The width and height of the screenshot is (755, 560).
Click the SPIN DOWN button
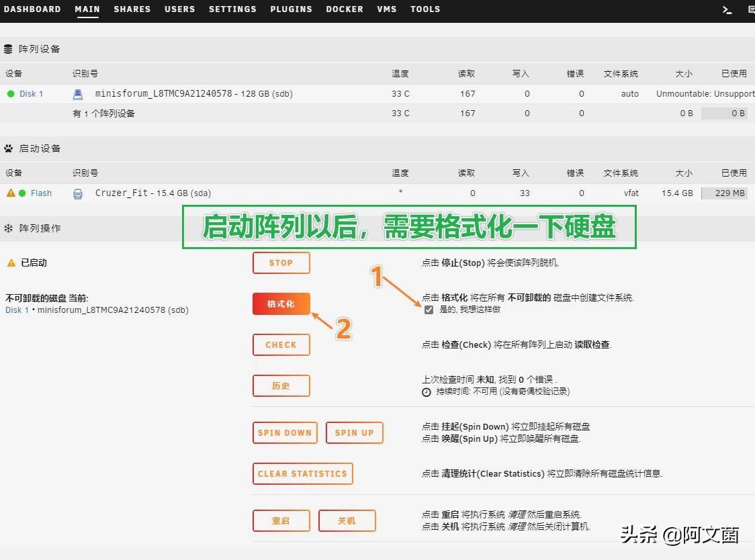coord(284,432)
